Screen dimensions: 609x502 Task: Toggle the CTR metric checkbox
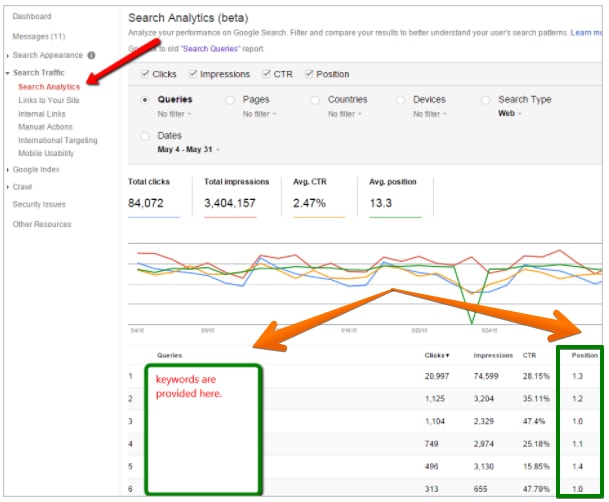[x=266, y=74]
